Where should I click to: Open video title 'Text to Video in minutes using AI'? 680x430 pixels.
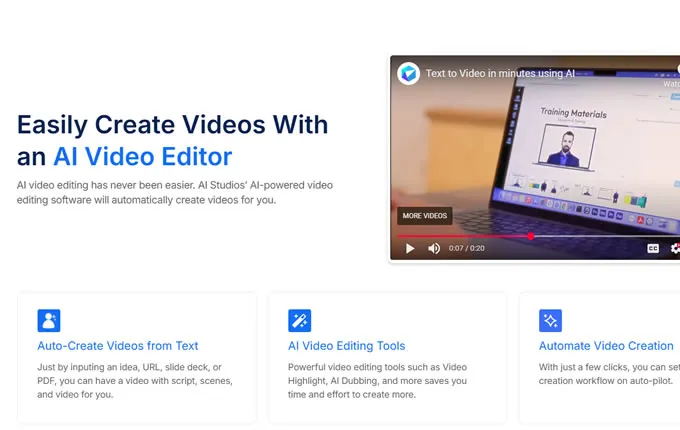[500, 74]
